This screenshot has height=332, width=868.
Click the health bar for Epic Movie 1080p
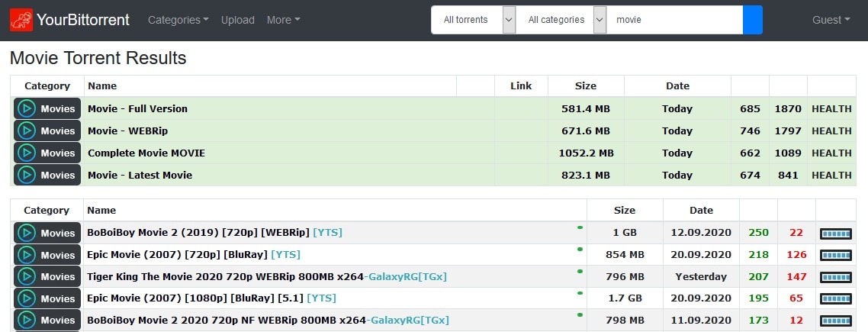coord(836,298)
